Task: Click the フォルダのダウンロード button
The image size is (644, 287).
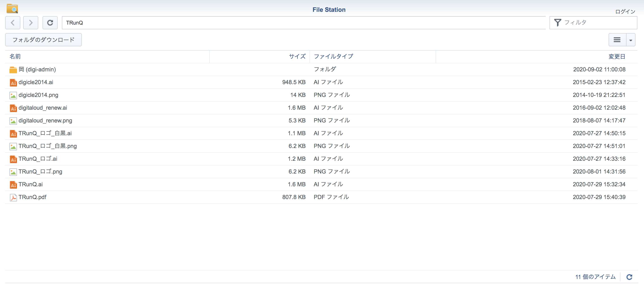Action: [x=43, y=40]
